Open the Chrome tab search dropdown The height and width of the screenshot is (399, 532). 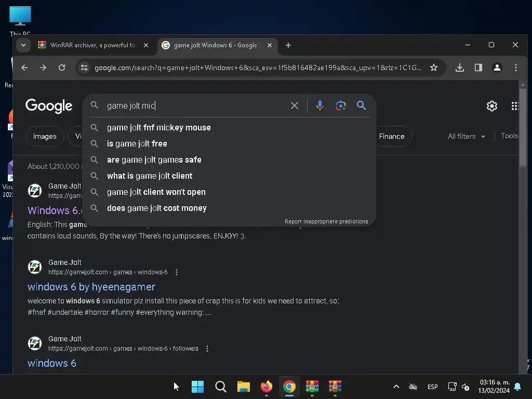point(23,45)
